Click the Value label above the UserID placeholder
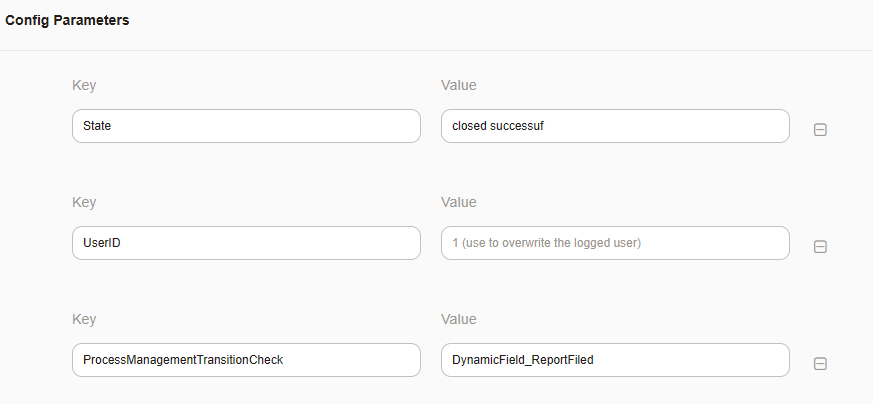Image resolution: width=873 pixels, height=404 pixels. coord(458,202)
